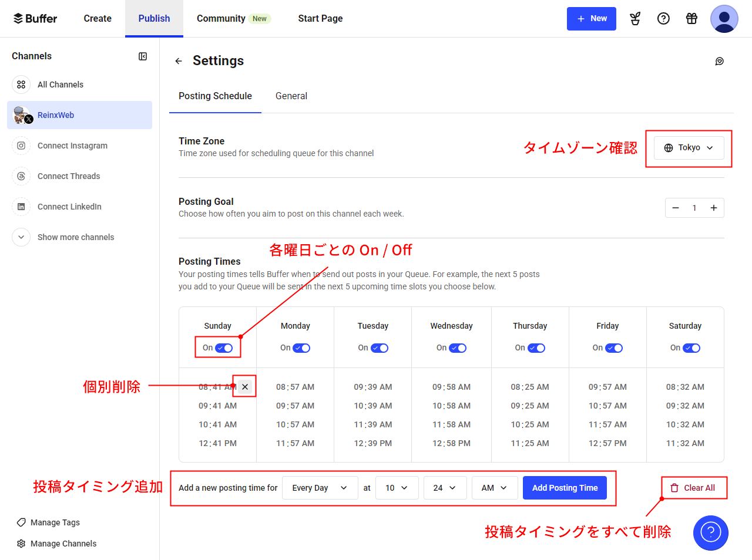The height and width of the screenshot is (560, 752).
Task: Click the Manage Channels gear icon
Action: click(21, 544)
